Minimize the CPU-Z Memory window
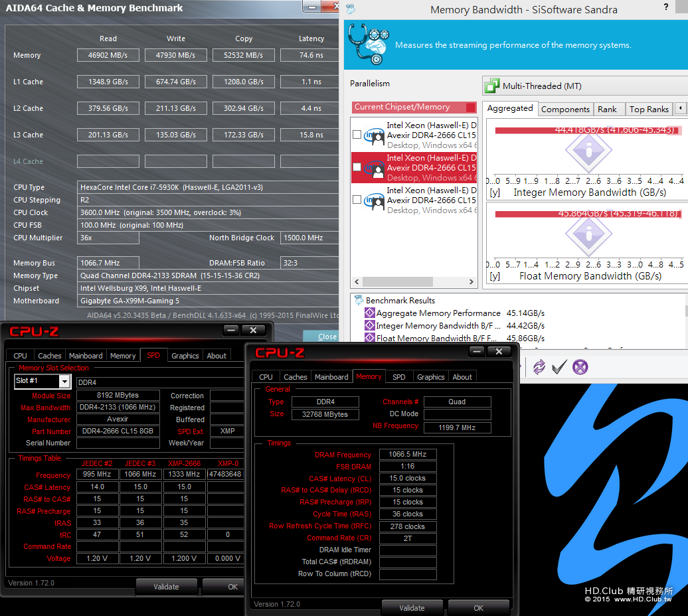This screenshot has width=688, height=616. (477, 351)
